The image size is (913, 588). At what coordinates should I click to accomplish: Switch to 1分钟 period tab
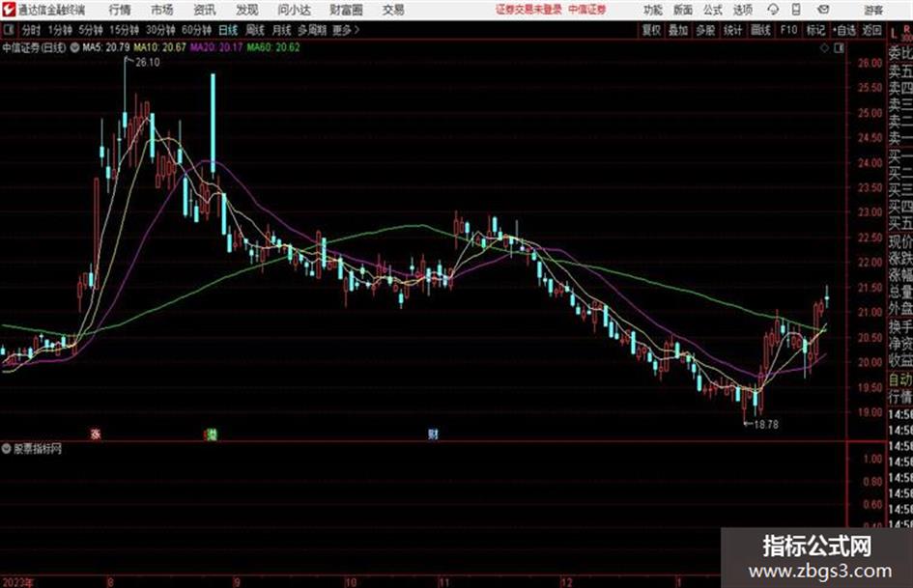60,30
